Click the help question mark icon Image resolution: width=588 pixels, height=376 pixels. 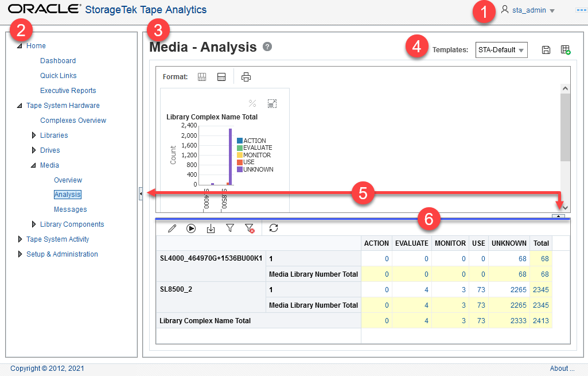267,46
